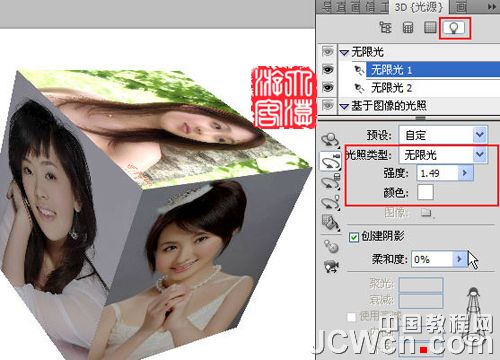This screenshot has height=360, width=500.
Task: Open 光照类型 dropdown showing 无限光
Action: click(x=443, y=155)
